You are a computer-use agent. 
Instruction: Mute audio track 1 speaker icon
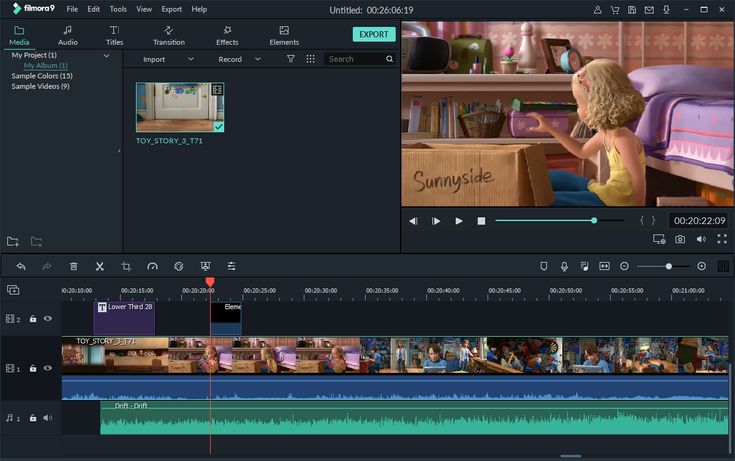tap(47, 418)
